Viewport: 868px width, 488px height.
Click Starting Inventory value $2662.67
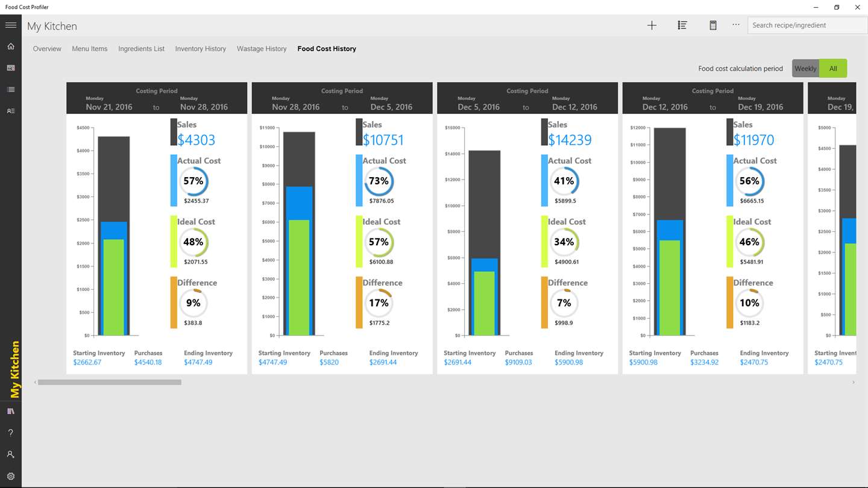(87, 363)
